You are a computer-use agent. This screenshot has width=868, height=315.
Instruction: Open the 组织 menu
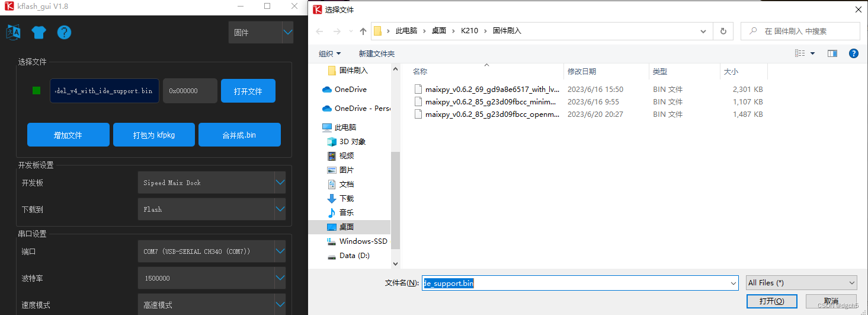click(329, 53)
